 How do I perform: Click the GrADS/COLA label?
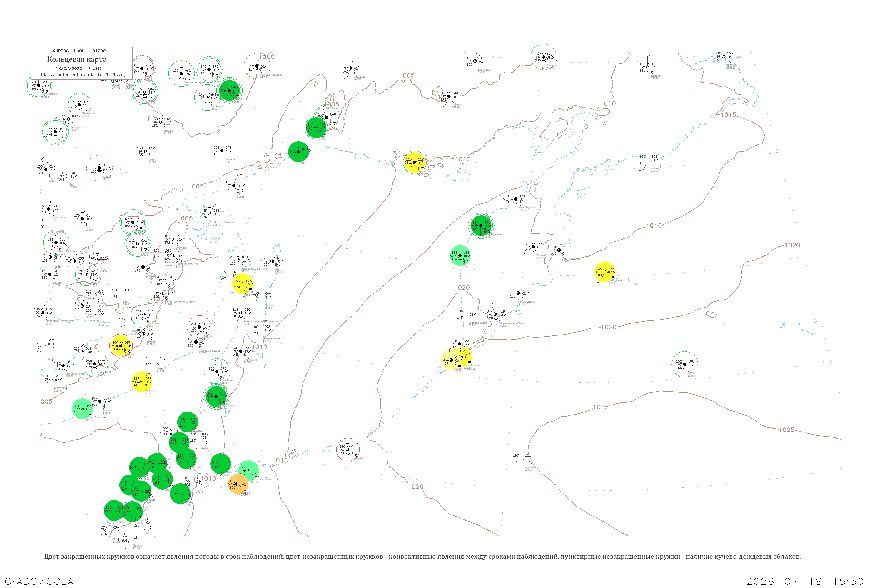click(x=39, y=581)
